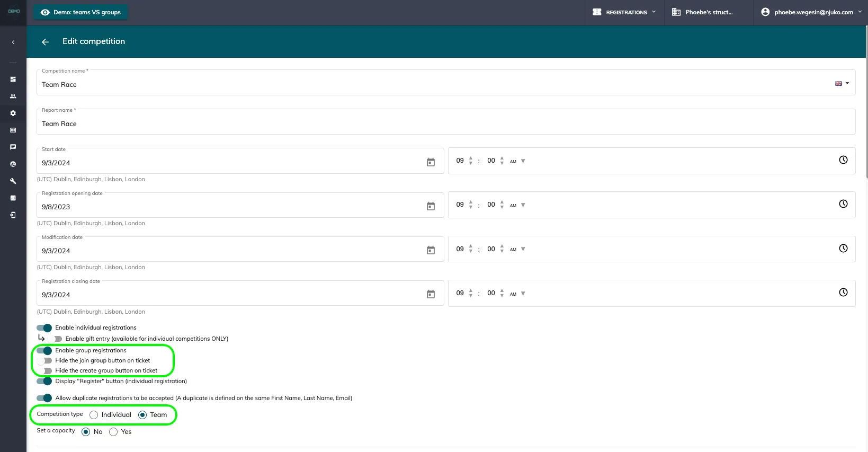Toggle Display Register button switch
Image resolution: width=868 pixels, height=452 pixels.
click(x=44, y=382)
